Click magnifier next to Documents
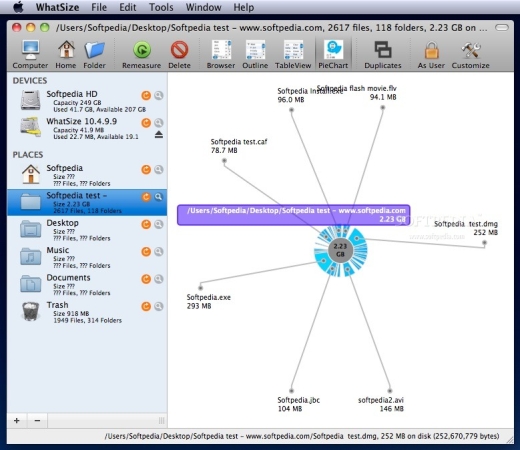 159,279
